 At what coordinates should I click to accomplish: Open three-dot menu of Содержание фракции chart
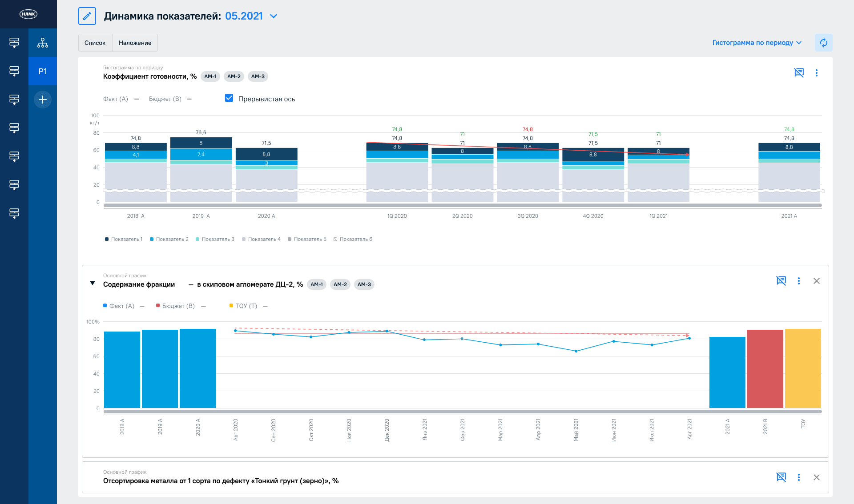[798, 280]
